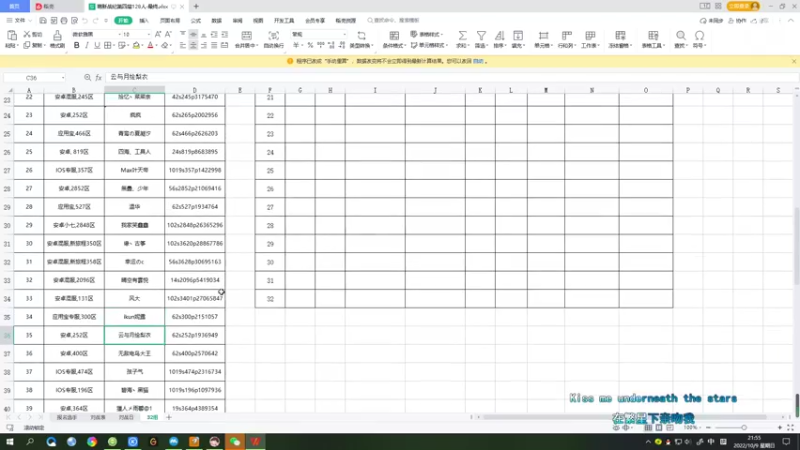Image resolution: width=800 pixels, height=450 pixels.
Task: Click the command search box
Action: coord(394,20)
